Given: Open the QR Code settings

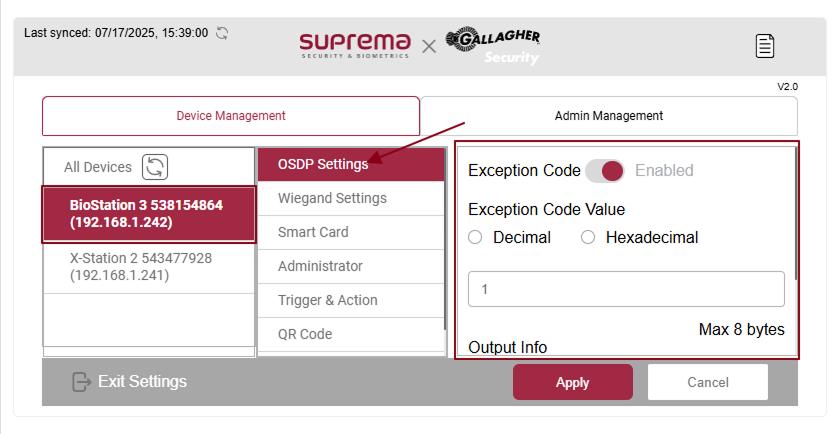Looking at the screenshot, I should (x=305, y=334).
